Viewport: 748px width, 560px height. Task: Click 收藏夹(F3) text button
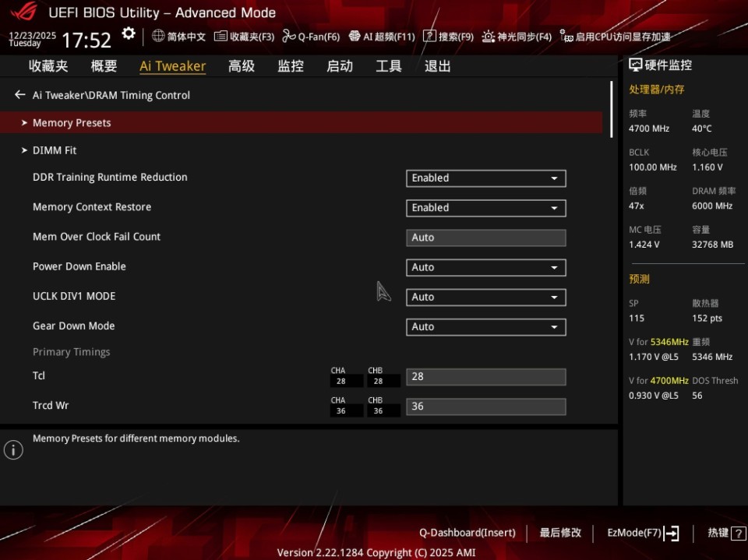point(252,37)
